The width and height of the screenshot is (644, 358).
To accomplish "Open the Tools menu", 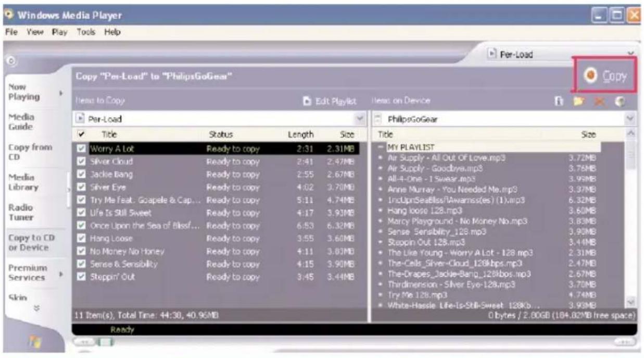I will [86, 32].
